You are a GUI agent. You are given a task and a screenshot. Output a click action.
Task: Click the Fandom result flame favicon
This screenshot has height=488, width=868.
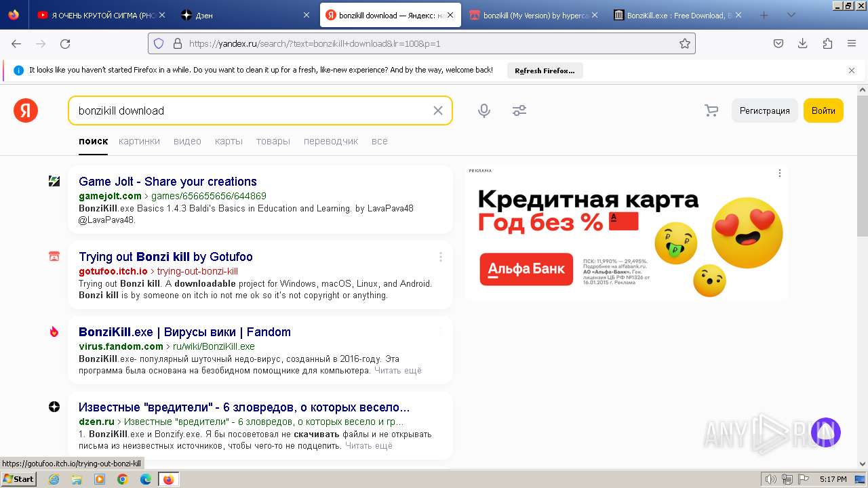(54, 331)
